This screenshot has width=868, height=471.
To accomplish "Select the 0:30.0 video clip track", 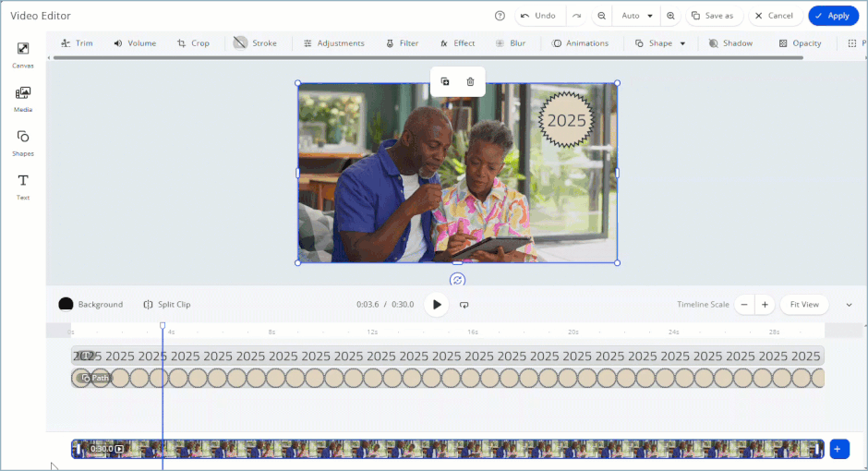I will click(447, 449).
